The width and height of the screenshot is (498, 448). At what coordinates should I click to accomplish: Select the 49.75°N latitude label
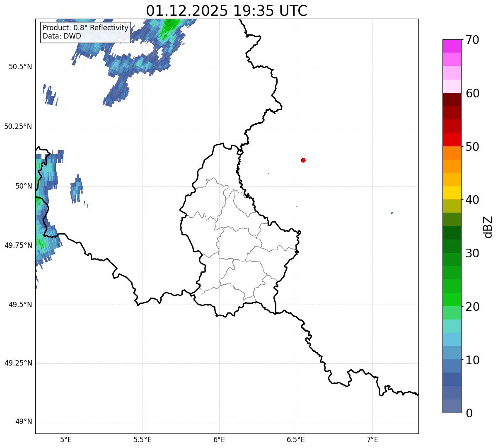[18, 245]
